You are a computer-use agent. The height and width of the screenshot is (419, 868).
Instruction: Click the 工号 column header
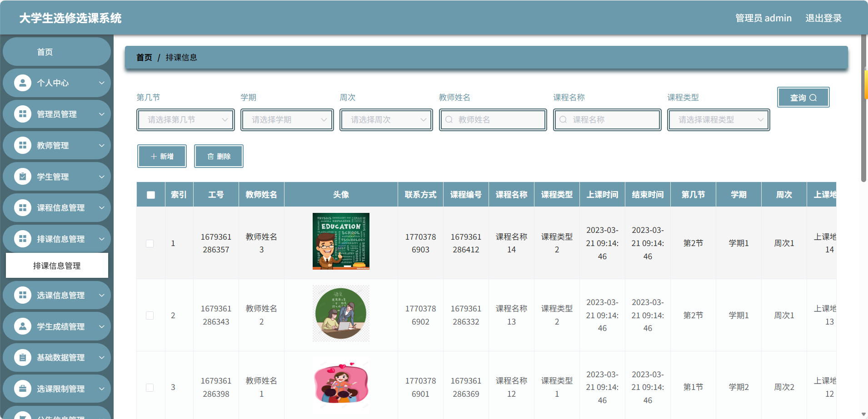[x=216, y=195]
